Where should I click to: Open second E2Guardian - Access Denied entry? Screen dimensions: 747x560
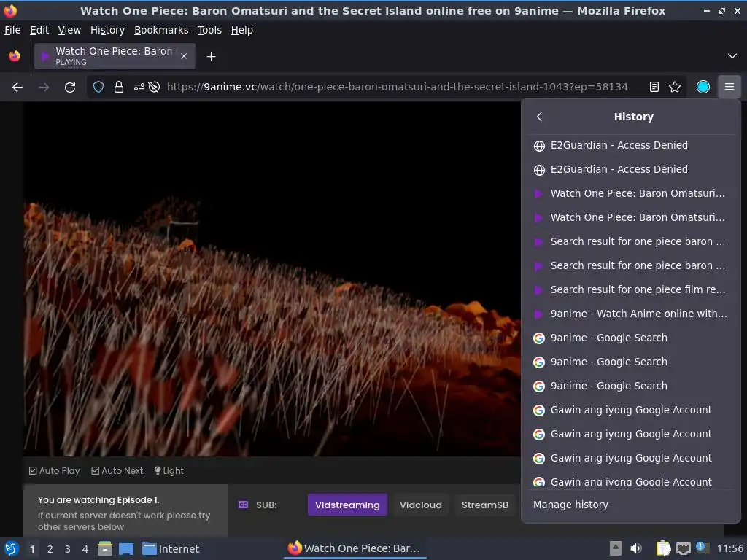click(x=631, y=169)
